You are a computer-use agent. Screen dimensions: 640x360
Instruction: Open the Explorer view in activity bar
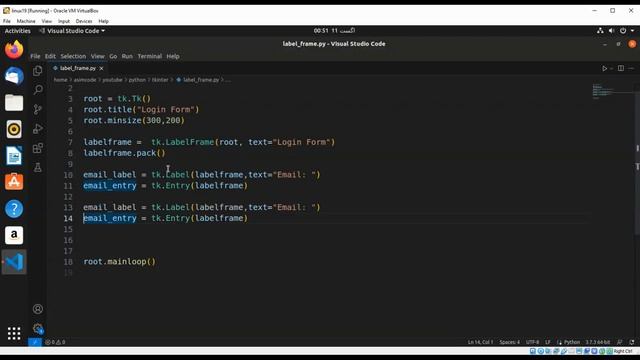click(38, 71)
